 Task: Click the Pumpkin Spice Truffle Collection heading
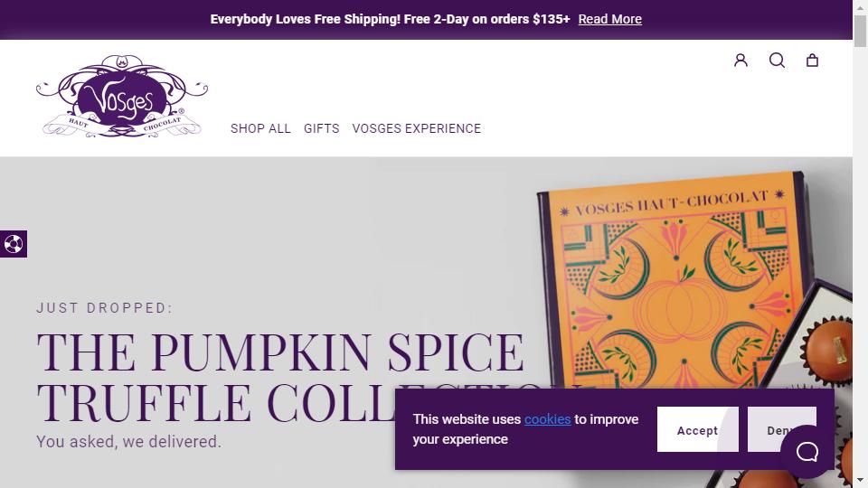tap(280, 375)
